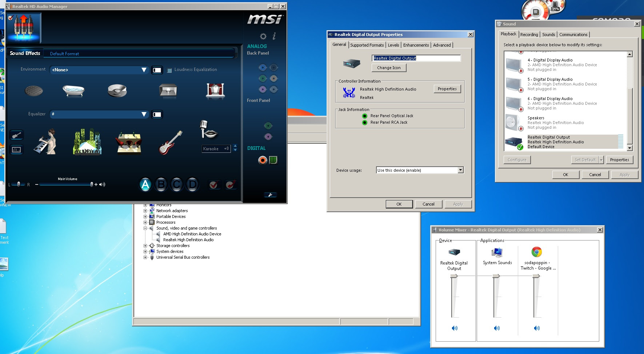Click the System Sounds application icon
The height and width of the screenshot is (354, 644).
[x=497, y=252]
